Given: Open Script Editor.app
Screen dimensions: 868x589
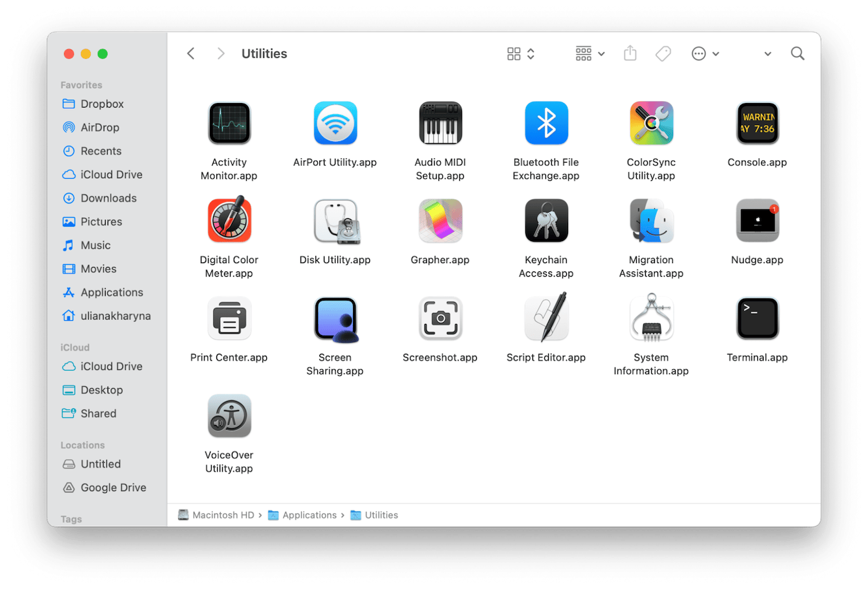Looking at the screenshot, I should [x=546, y=318].
